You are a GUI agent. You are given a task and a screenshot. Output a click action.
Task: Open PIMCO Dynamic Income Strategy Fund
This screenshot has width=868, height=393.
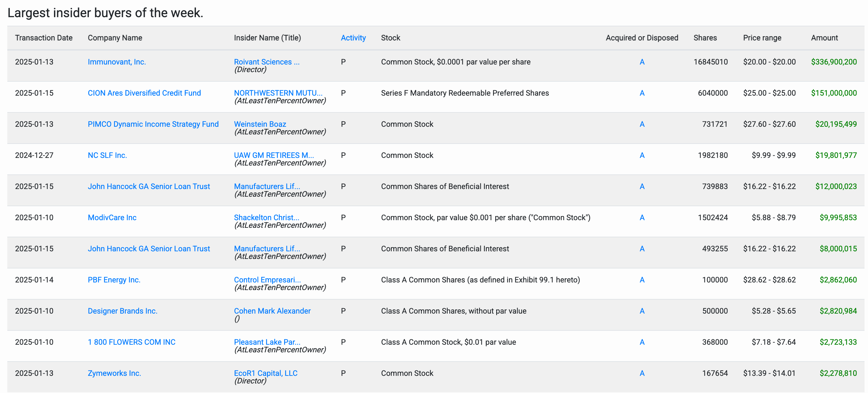point(153,124)
